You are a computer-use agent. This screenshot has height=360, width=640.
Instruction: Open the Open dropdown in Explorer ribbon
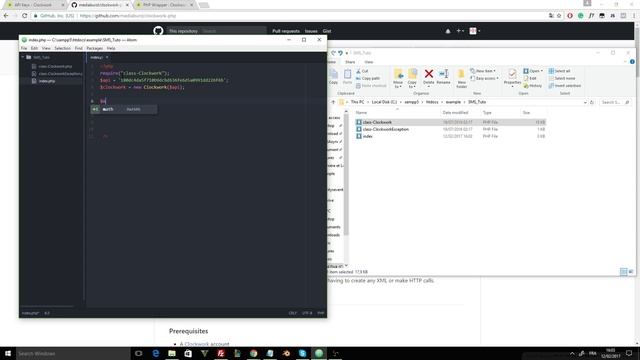pyautogui.click(x=533, y=71)
